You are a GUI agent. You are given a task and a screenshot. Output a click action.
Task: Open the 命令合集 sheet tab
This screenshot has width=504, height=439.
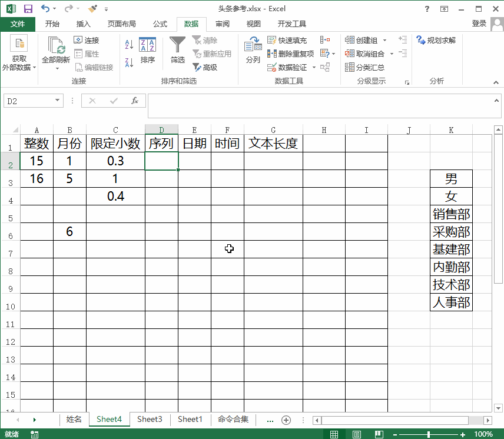click(x=233, y=419)
